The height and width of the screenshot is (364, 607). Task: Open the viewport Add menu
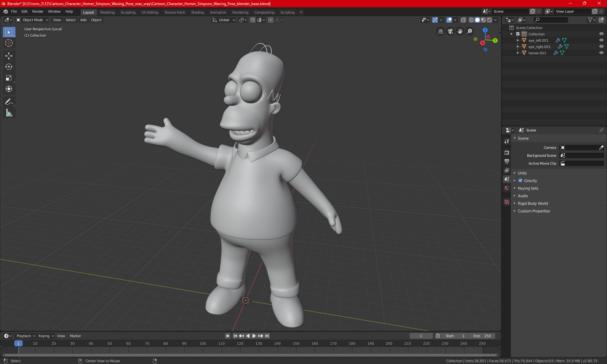pyautogui.click(x=83, y=20)
